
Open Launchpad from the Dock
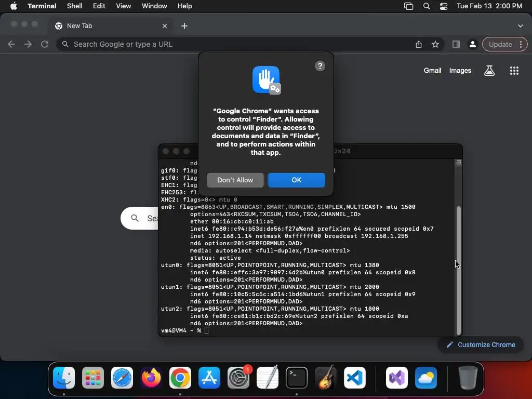[x=93, y=378]
